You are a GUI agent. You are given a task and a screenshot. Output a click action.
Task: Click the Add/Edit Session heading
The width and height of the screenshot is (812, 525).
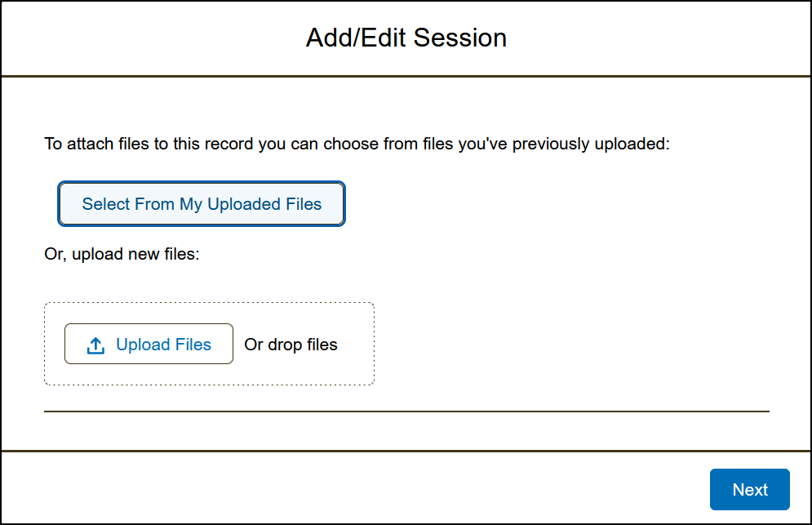click(406, 38)
